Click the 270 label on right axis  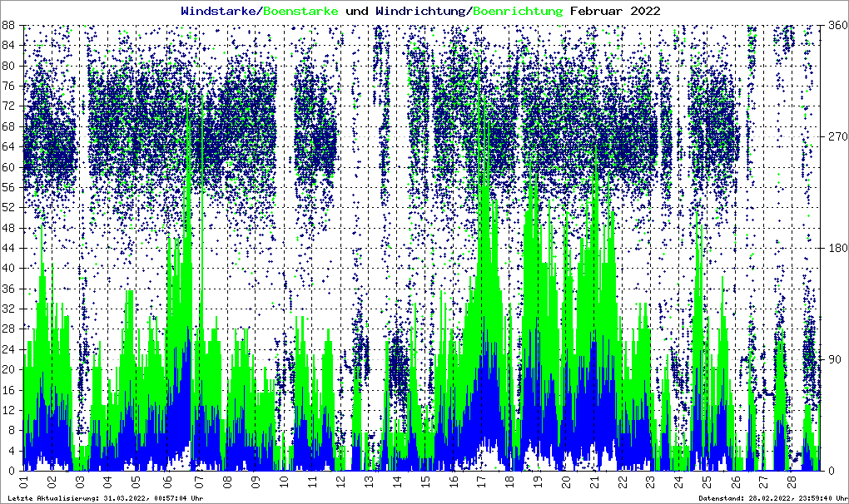pyautogui.click(x=835, y=136)
